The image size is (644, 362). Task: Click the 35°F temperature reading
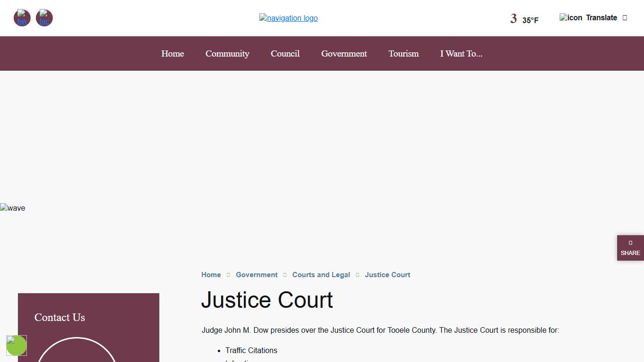click(x=530, y=20)
